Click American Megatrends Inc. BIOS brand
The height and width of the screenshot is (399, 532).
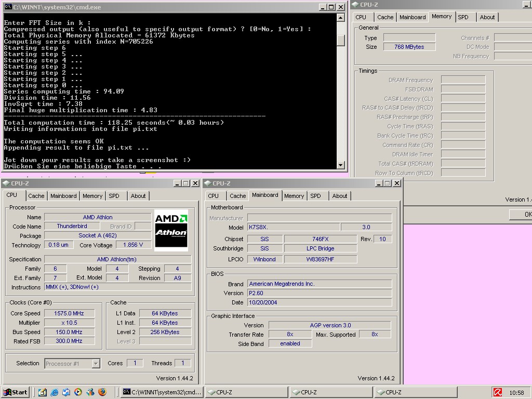(320, 284)
